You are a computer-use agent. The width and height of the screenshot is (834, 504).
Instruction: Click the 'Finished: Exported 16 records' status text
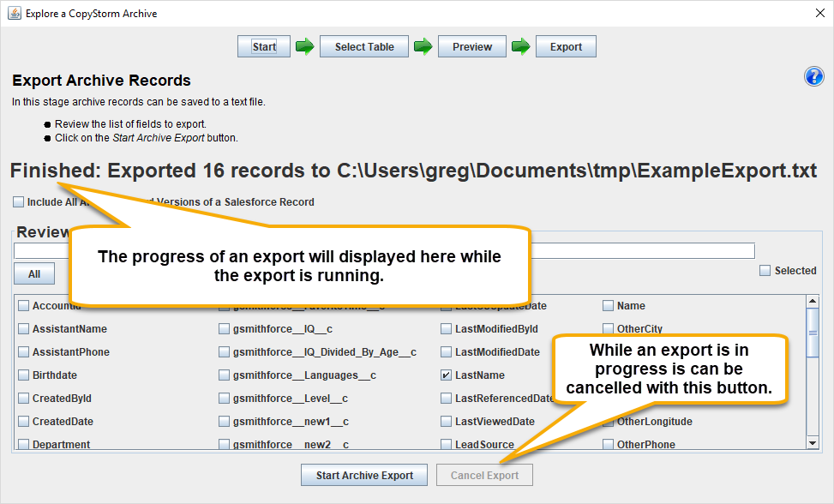pos(413,171)
